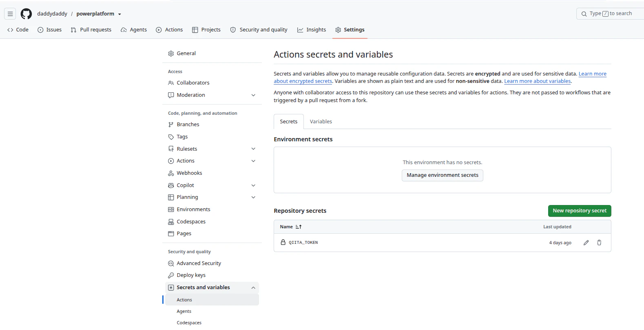The image size is (644, 330).
Task: Select the Secrets tab
Action: [289, 122]
